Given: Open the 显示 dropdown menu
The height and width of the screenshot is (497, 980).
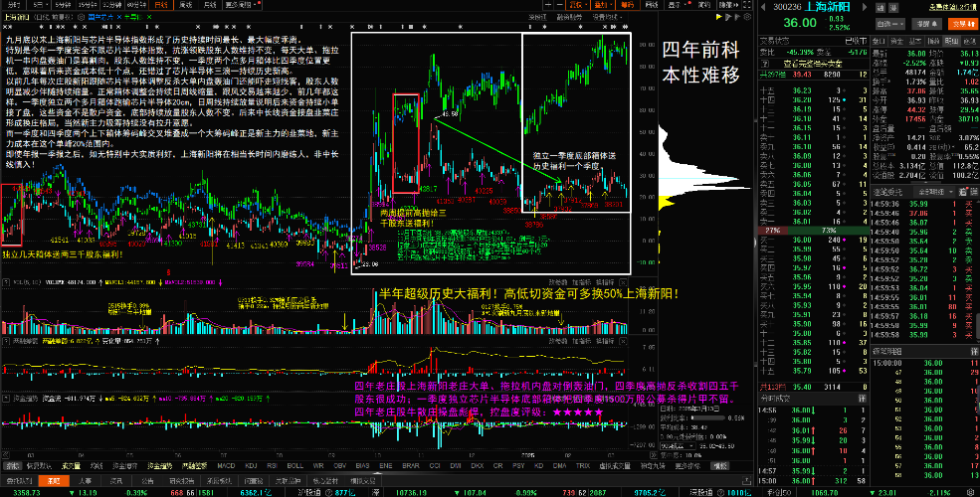Looking at the screenshot, I should click(679, 5).
